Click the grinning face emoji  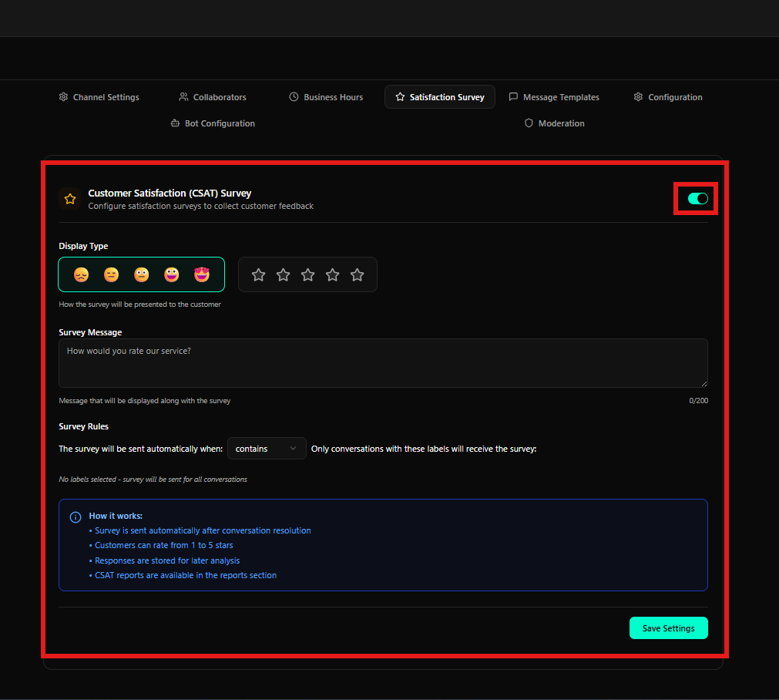171,274
